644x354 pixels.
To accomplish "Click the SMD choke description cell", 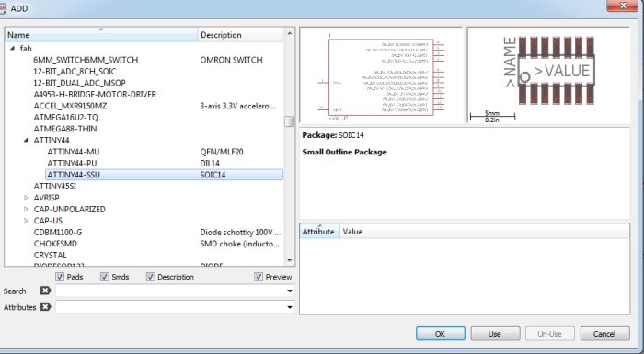I will click(240, 244).
